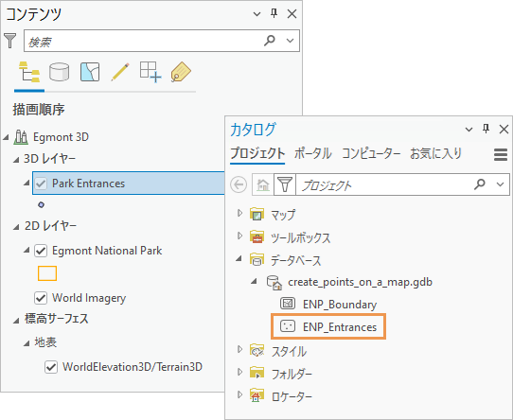This screenshot has width=513, height=420.
Task: Expand the スタイル folder
Action: click(239, 349)
